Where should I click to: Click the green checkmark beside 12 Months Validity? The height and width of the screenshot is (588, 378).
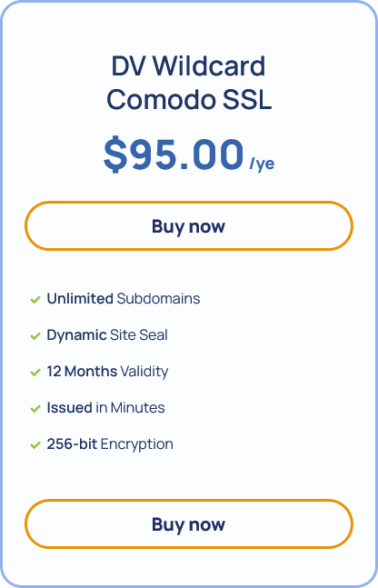(35, 373)
